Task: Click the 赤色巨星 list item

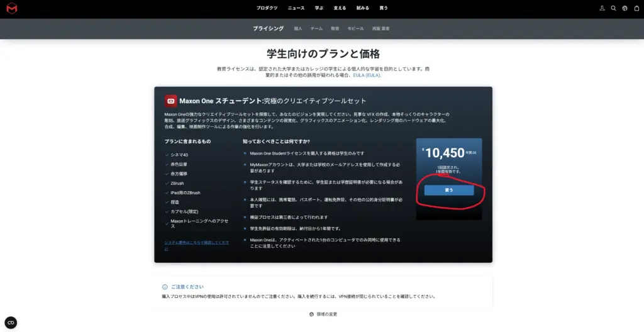Action: pos(179,164)
